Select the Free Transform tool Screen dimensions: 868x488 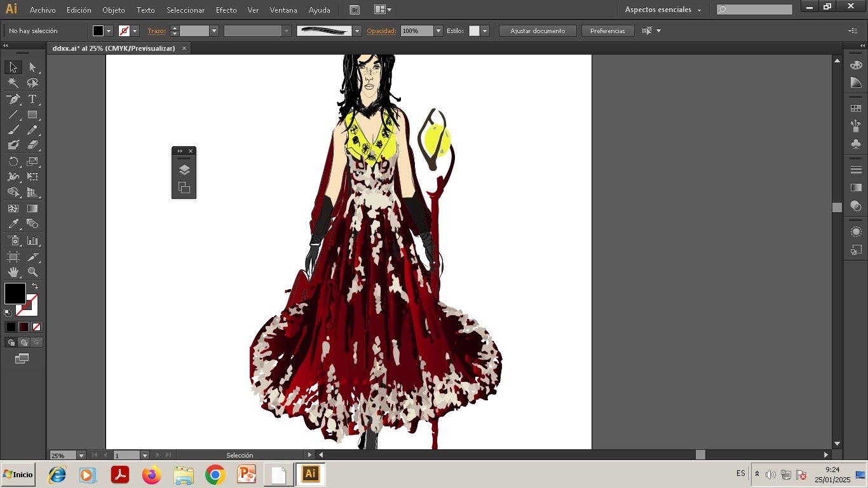pyautogui.click(x=32, y=177)
